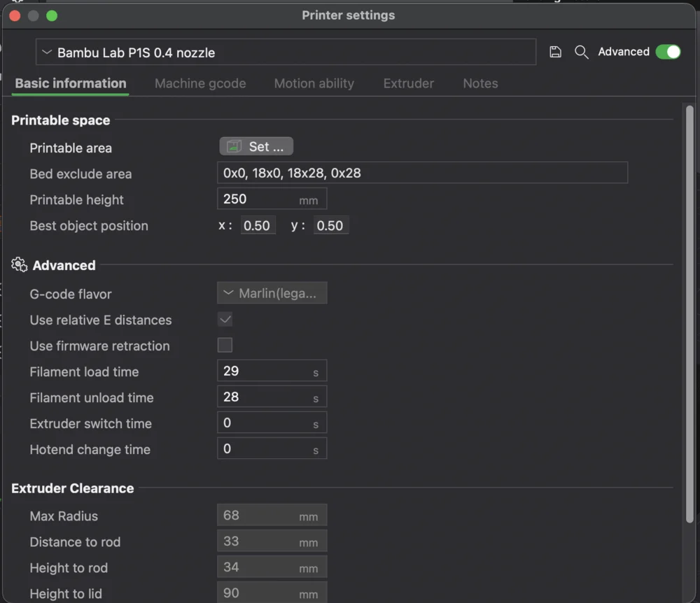Image resolution: width=700 pixels, height=603 pixels.
Task: Click the Use firmware retraction label
Action: click(x=99, y=346)
